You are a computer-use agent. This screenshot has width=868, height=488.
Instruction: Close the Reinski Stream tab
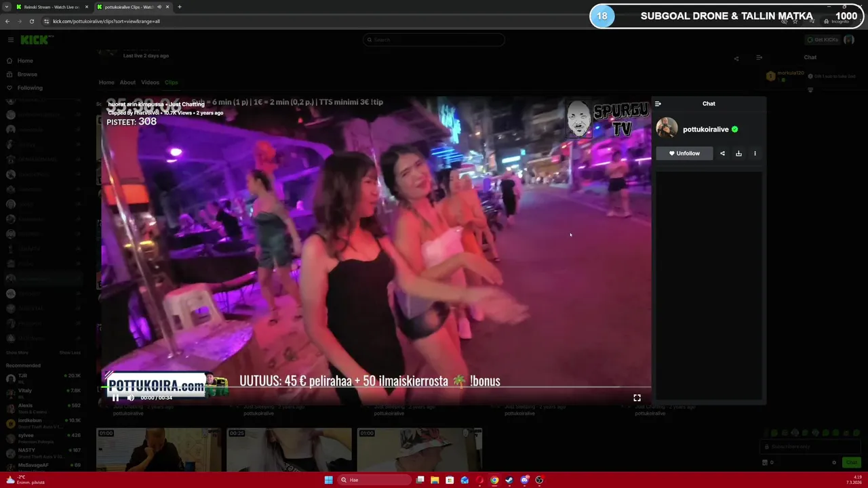pos(86,7)
